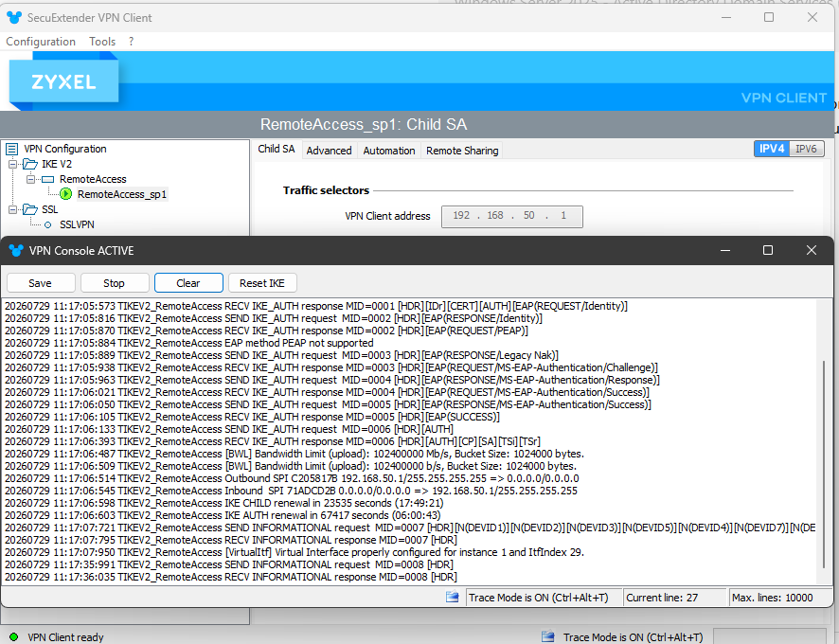This screenshot has height=644, width=839.
Task: Click the console status bar trace icon
Action: [x=452, y=597]
